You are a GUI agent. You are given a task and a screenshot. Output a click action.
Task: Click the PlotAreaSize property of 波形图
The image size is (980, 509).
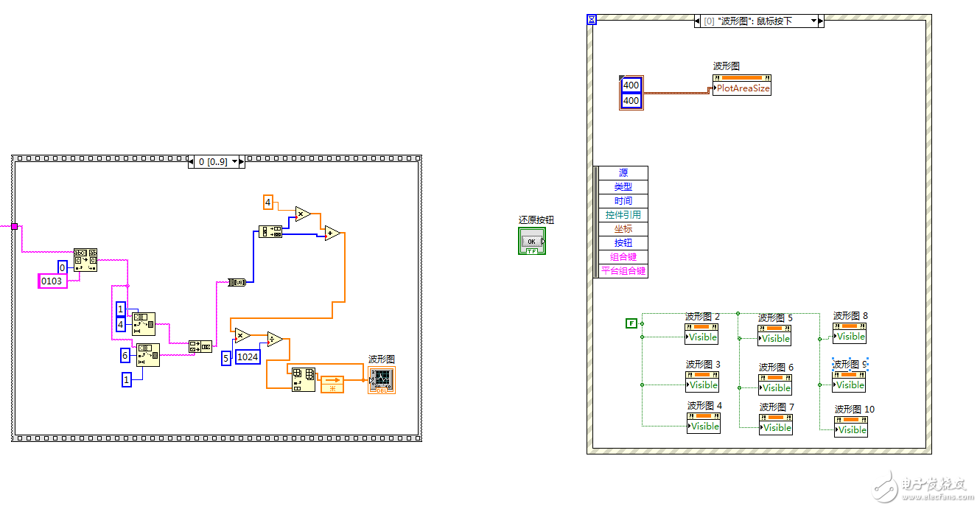(x=742, y=88)
